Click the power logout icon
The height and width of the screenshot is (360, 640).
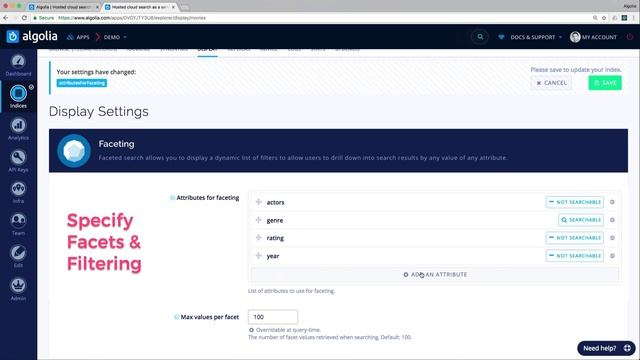(x=630, y=37)
